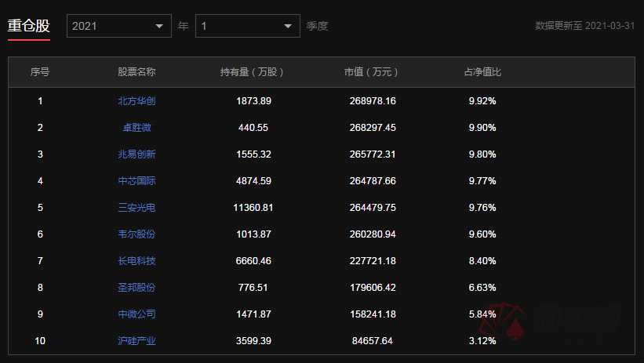Click holding value 4874.59

pos(253,181)
